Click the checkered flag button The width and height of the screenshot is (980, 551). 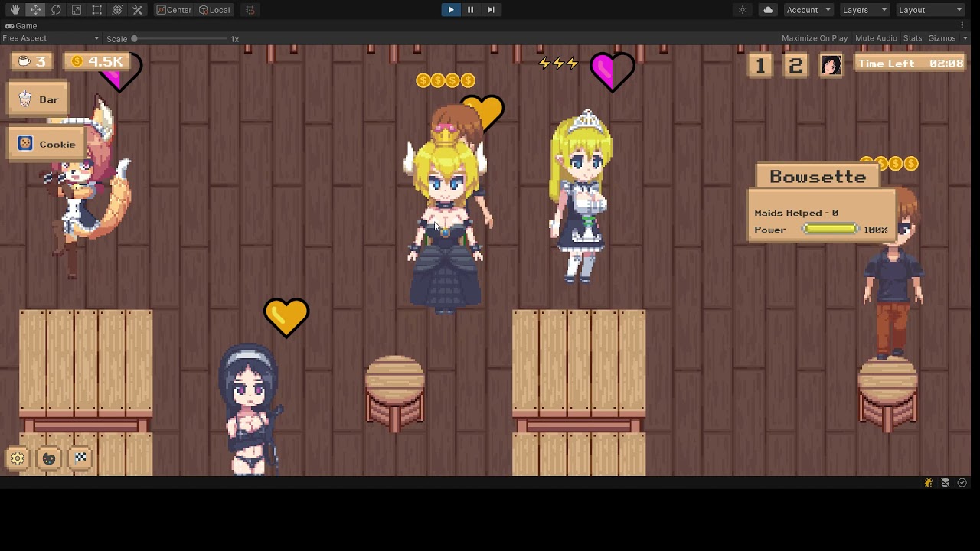tap(80, 458)
